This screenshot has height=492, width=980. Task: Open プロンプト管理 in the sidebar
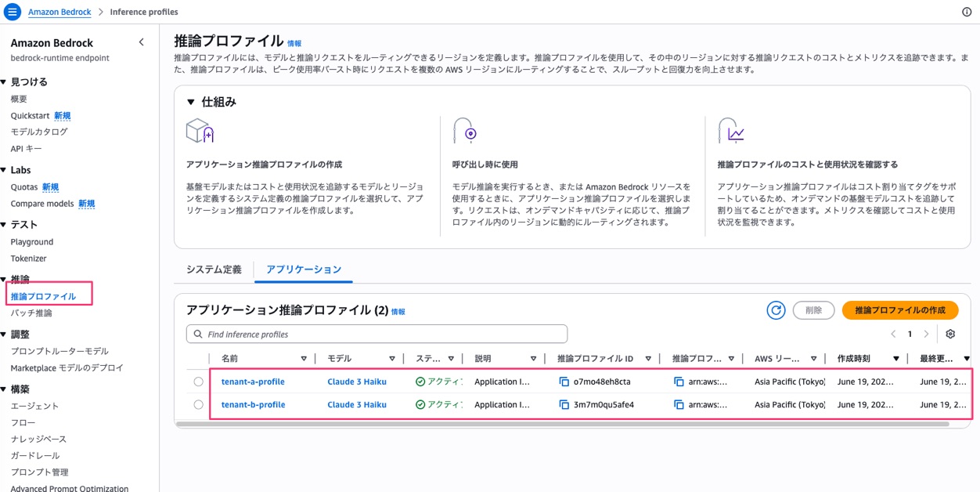[x=39, y=472]
